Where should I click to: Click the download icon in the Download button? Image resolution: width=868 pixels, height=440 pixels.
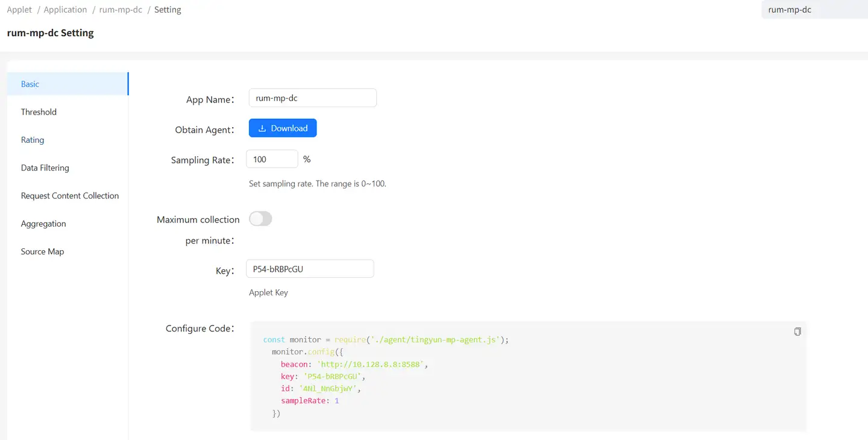coord(262,128)
